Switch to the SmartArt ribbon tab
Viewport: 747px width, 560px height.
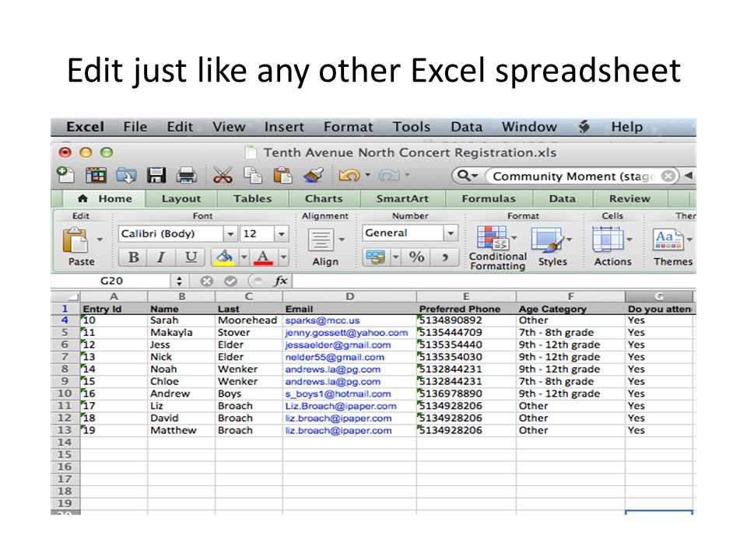pyautogui.click(x=402, y=199)
